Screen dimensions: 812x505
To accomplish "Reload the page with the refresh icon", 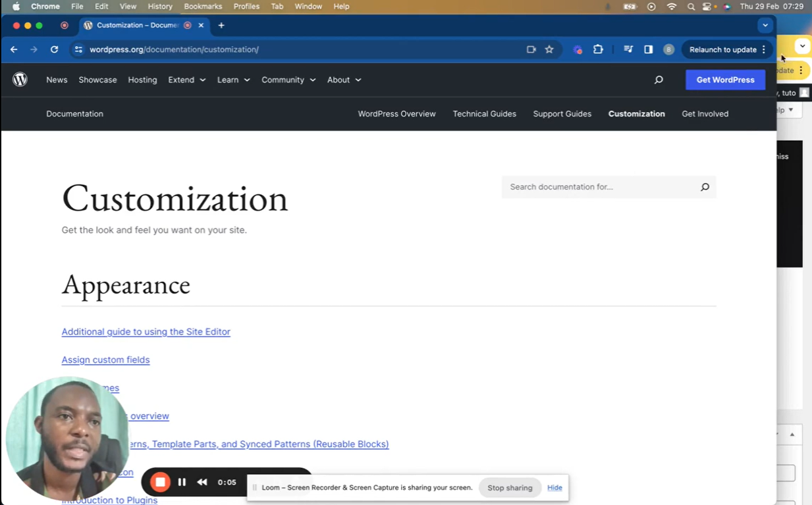I will coord(55,49).
